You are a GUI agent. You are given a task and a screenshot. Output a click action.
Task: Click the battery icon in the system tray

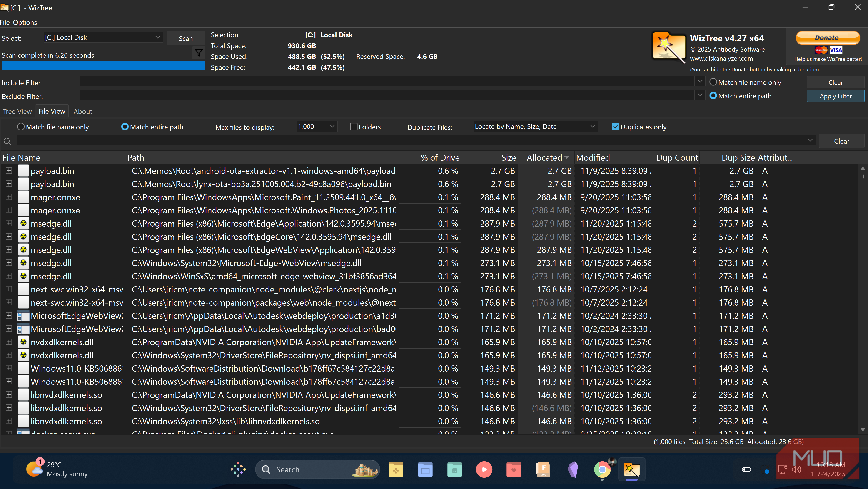[746, 469]
